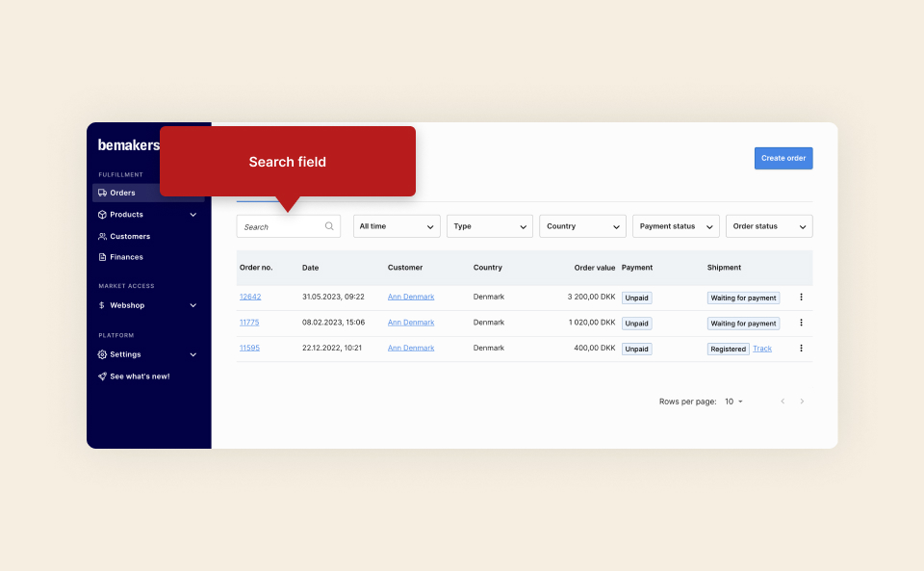Click the date 31.05.2023, 09:22

click(x=333, y=297)
